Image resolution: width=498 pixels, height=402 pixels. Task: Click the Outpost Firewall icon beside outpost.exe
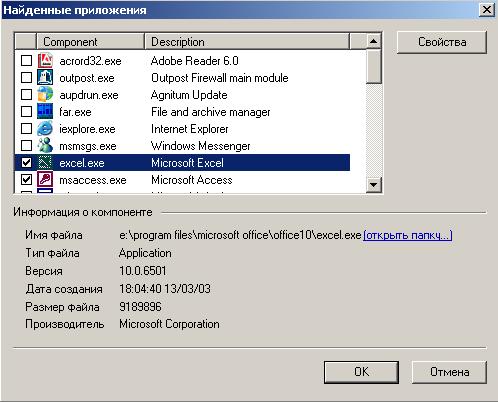(x=45, y=78)
